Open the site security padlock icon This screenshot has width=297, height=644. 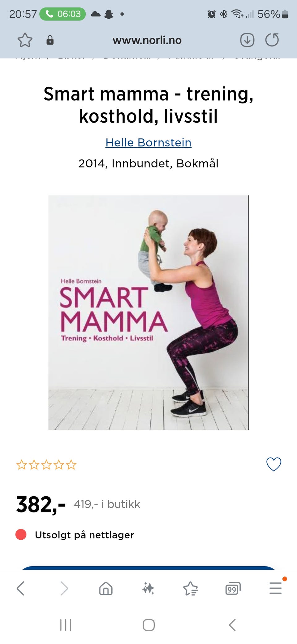(x=50, y=40)
